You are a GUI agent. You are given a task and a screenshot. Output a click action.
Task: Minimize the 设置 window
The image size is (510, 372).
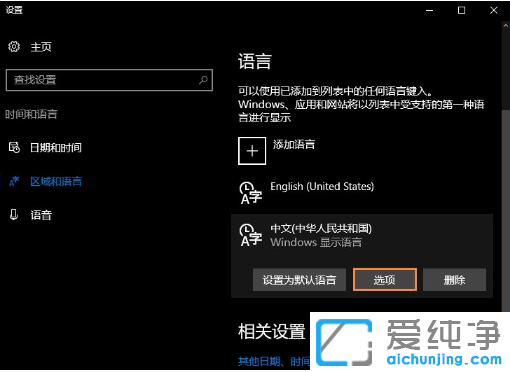(x=430, y=10)
